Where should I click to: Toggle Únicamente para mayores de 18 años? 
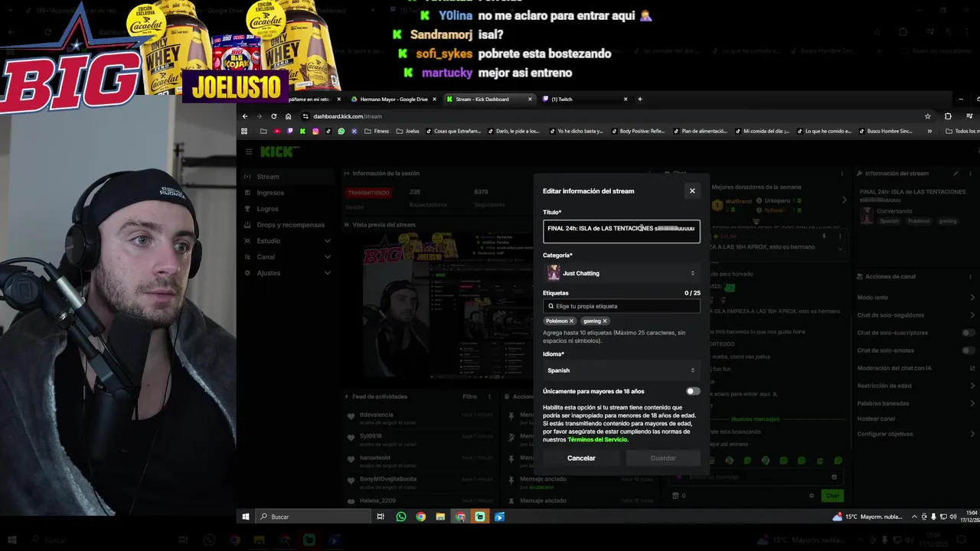click(x=692, y=391)
